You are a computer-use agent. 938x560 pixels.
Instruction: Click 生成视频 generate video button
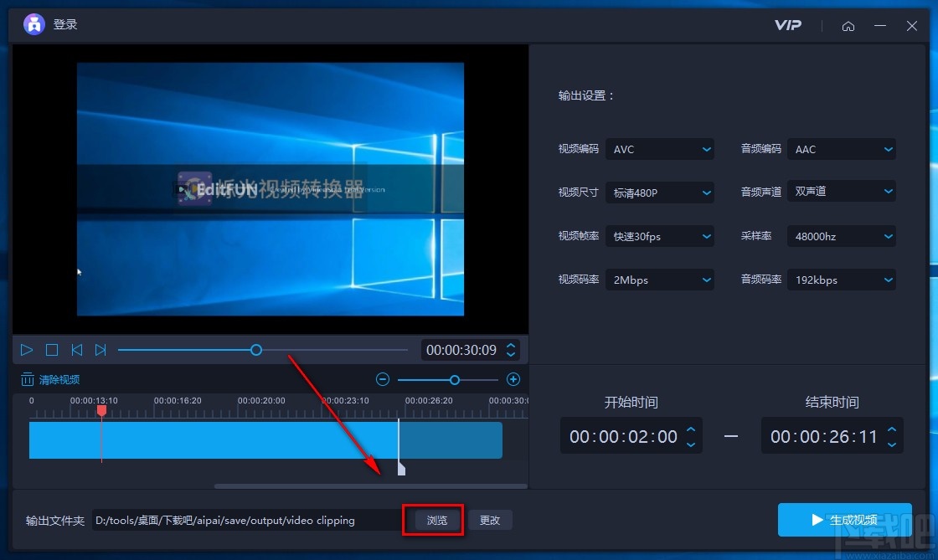[x=845, y=519]
